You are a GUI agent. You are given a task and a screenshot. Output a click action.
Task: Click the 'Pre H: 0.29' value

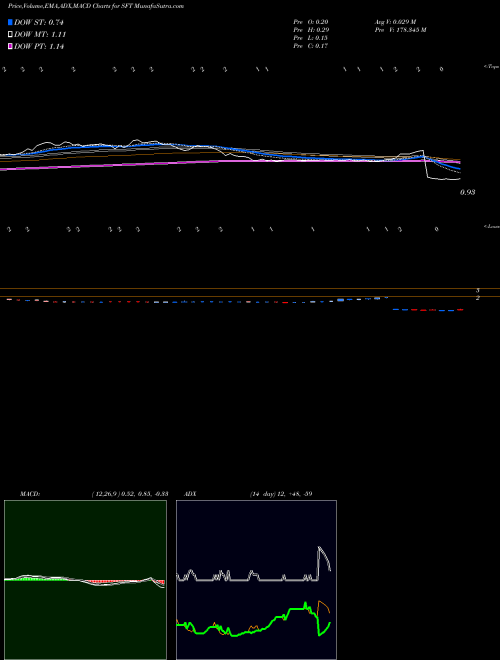311,30
